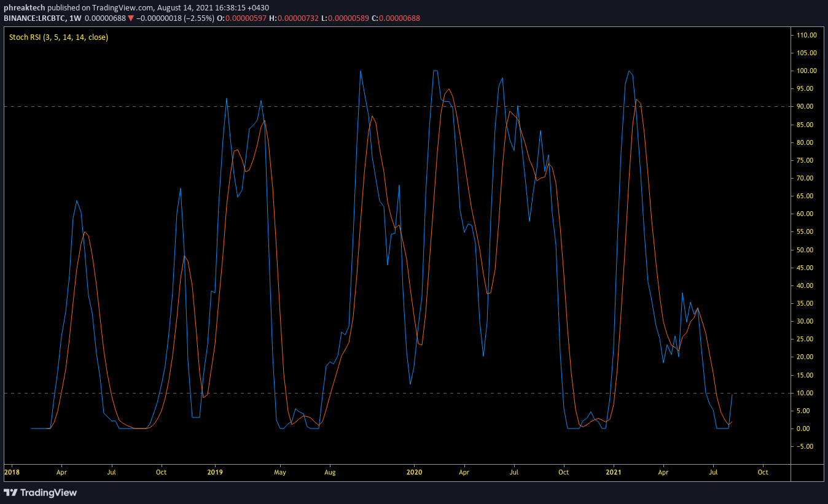Click the phreaktech publisher name
Image resolution: width=828 pixels, height=504 pixels.
click(24, 8)
